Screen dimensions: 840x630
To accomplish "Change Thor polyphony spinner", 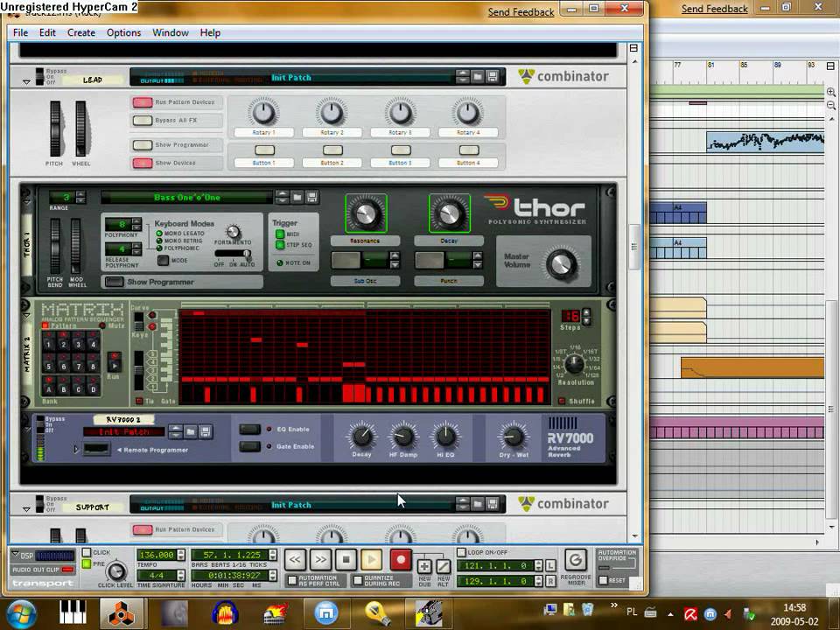I will (x=136, y=224).
